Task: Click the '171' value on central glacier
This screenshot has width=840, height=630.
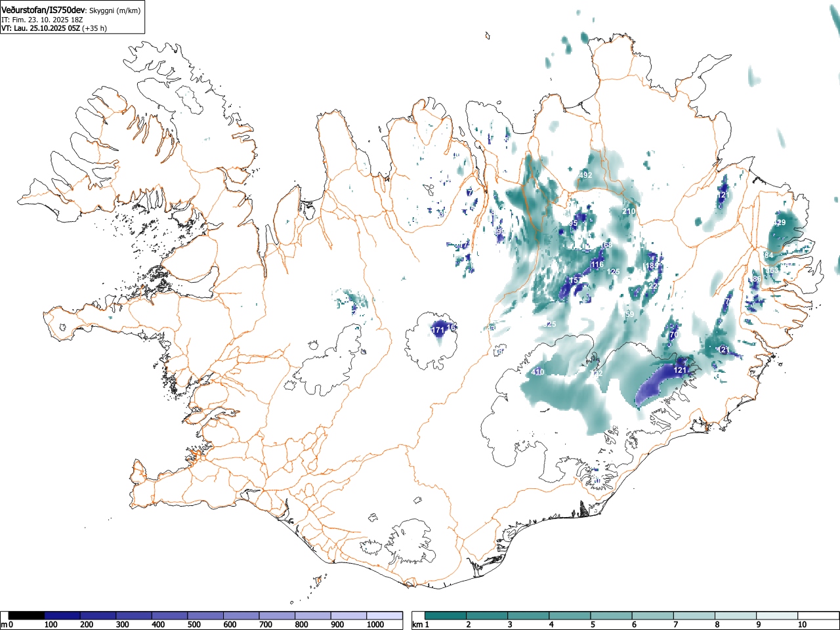Action: (x=438, y=330)
